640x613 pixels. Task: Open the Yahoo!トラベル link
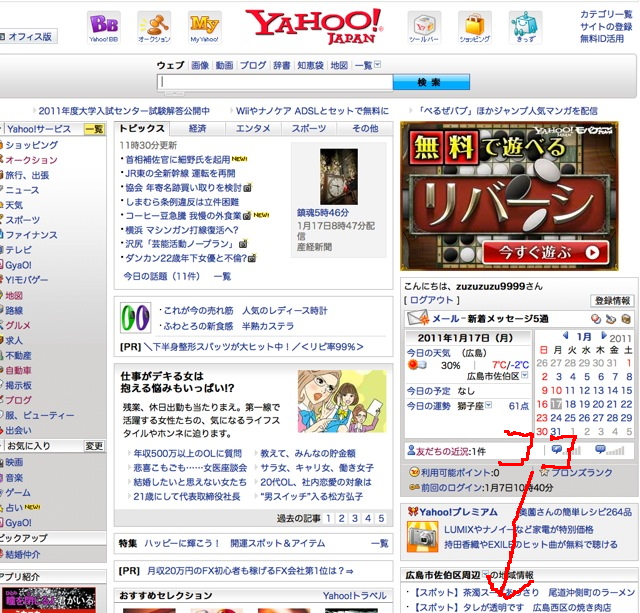(x=354, y=595)
